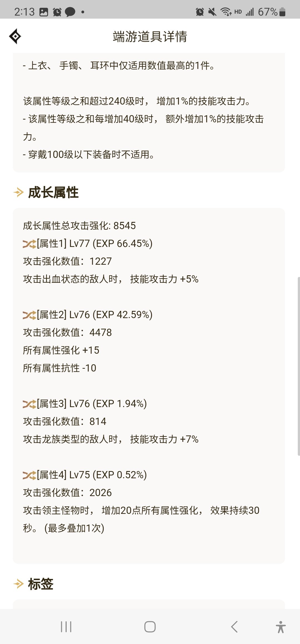Image resolution: width=300 pixels, height=644 pixels.
Task: Tap the chat bubble notification icon
Action: (x=70, y=12)
